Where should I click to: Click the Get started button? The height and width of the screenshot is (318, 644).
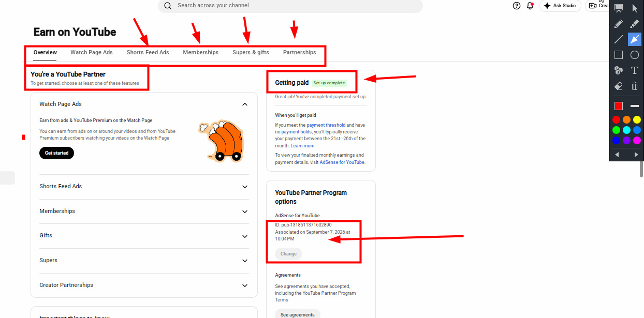pos(57,153)
